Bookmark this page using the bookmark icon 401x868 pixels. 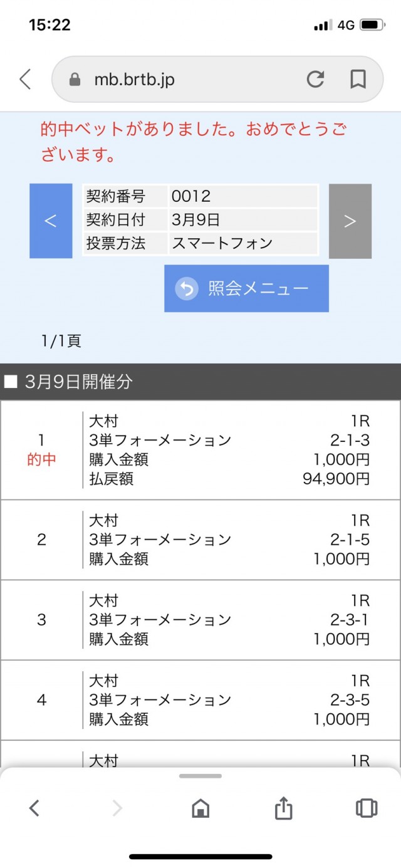(358, 80)
